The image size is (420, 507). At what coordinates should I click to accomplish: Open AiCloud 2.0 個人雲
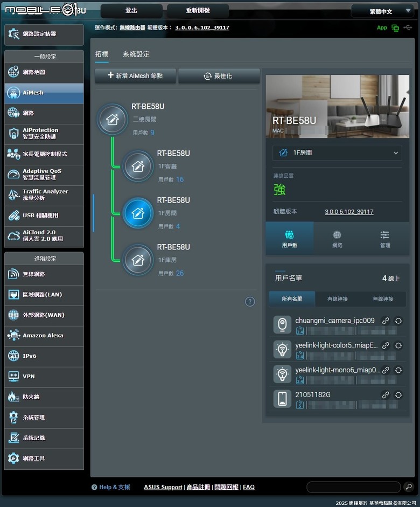(x=44, y=237)
